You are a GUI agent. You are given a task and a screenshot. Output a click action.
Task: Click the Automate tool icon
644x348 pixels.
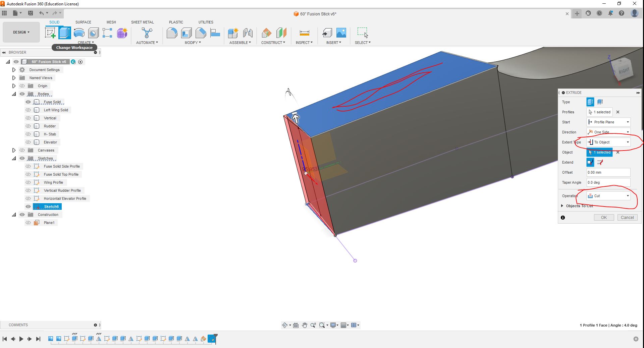pyautogui.click(x=147, y=33)
